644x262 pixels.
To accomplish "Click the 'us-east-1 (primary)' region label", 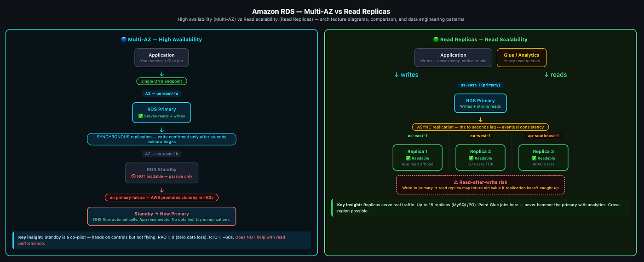I will pos(480,85).
